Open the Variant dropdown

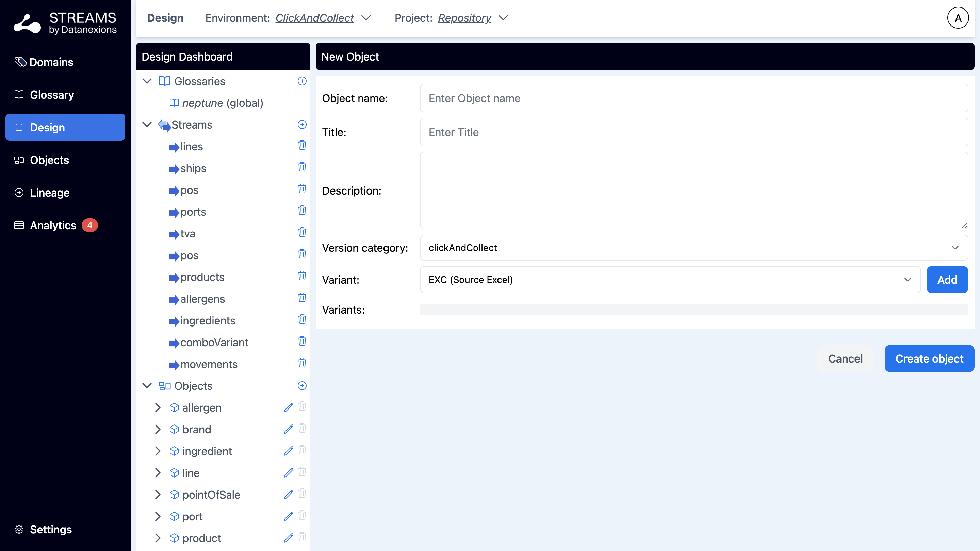670,280
